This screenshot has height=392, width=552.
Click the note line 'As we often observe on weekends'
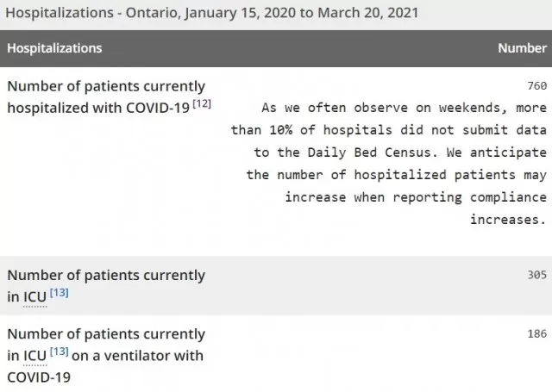(405, 108)
